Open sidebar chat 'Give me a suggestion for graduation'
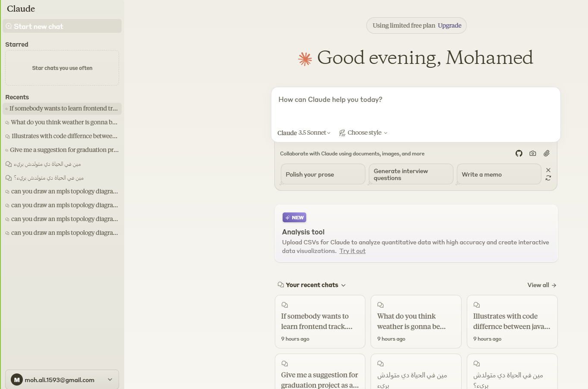This screenshot has width=588, height=389. (62, 150)
